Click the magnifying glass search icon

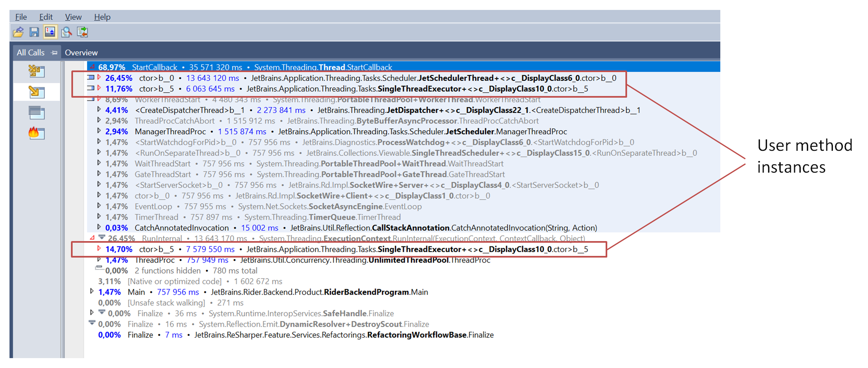click(66, 32)
